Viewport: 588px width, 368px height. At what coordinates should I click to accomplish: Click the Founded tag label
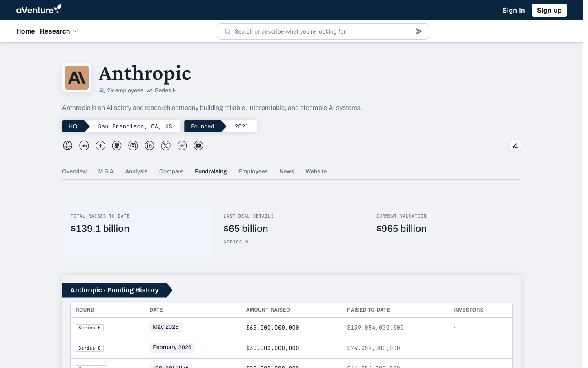pyautogui.click(x=203, y=126)
